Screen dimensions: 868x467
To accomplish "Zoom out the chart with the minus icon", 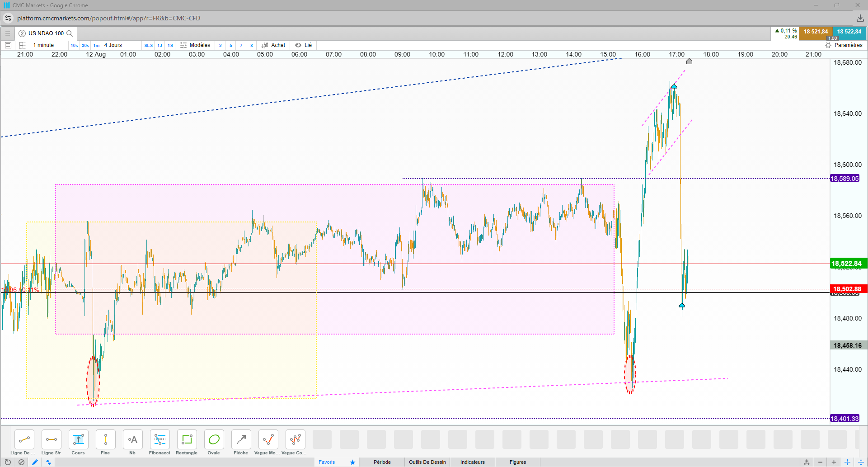I will (821, 462).
